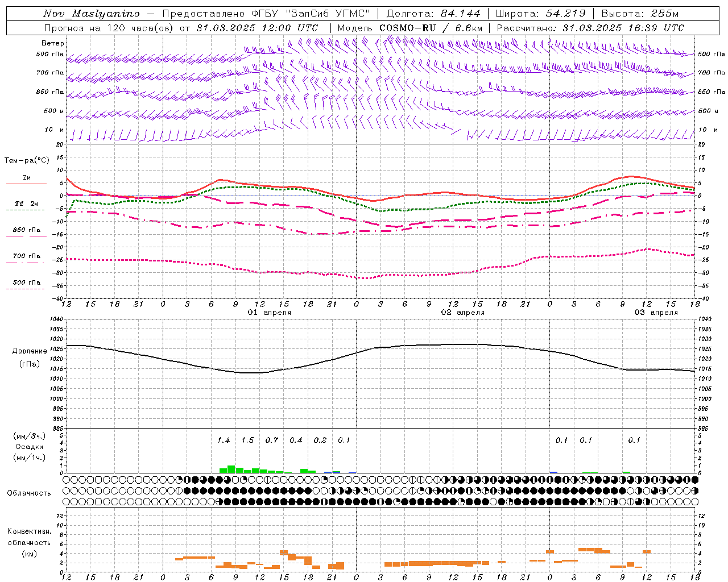Click the precipitation value 1.5
The image size is (728, 582).
[x=248, y=440]
